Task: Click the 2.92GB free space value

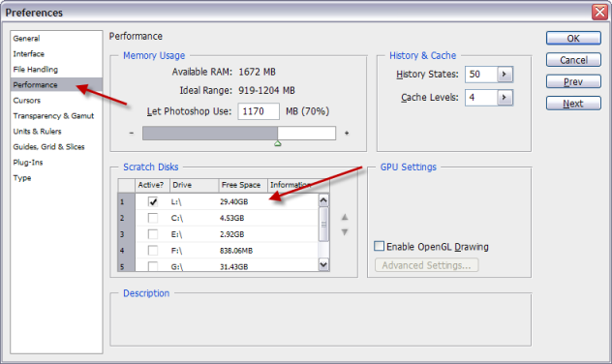Action: (x=231, y=234)
